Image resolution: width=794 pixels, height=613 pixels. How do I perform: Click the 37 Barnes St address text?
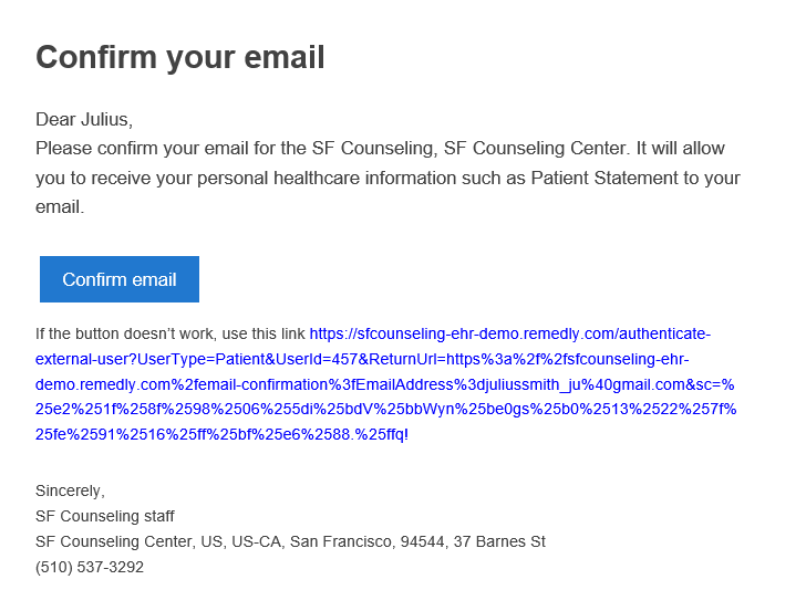(499, 542)
